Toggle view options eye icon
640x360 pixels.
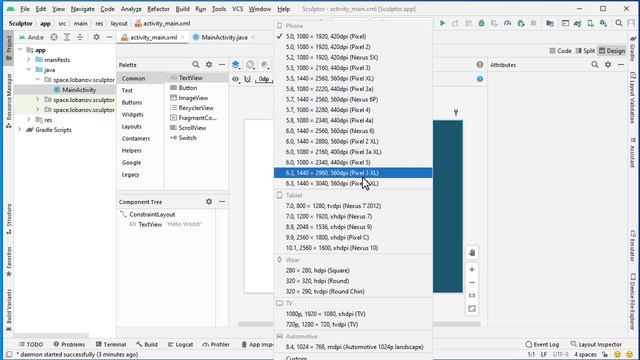tap(236, 79)
